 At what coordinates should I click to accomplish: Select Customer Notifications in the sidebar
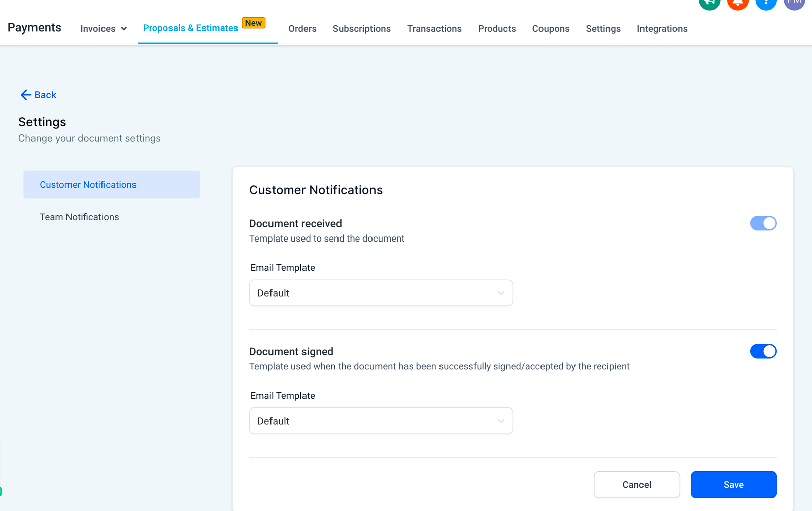88,185
